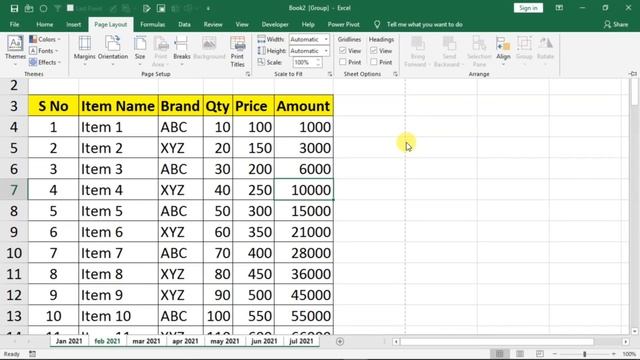Click horizontal scrollbar right arrow
Screen dimensions: 640x360
pos(626,342)
